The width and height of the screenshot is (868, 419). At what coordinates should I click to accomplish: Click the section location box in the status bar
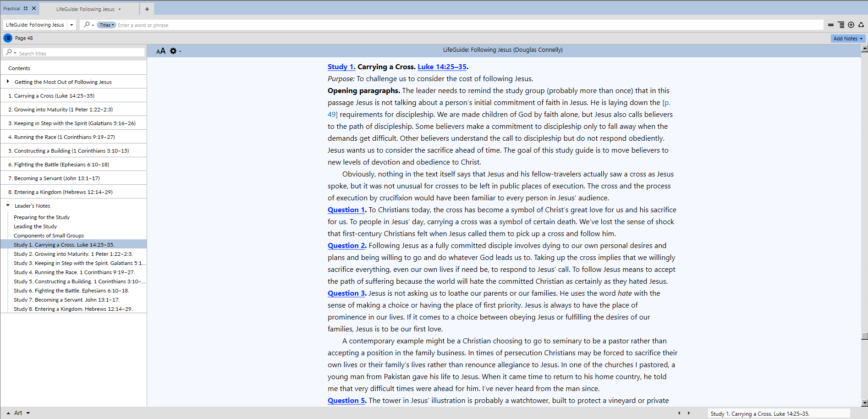(x=778, y=413)
